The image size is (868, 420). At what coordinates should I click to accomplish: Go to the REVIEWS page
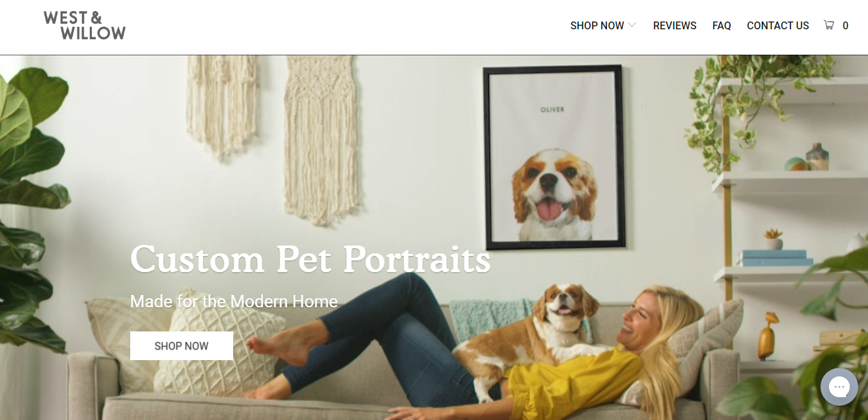click(675, 25)
